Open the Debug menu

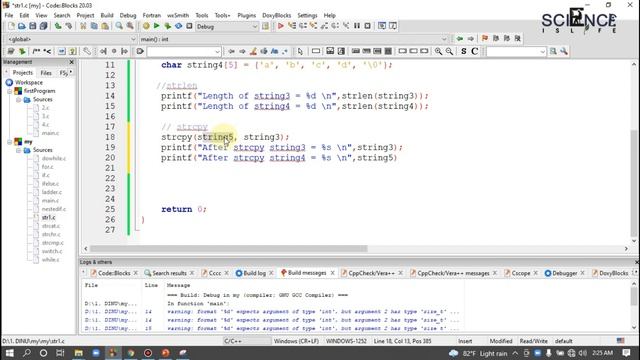click(x=128, y=16)
